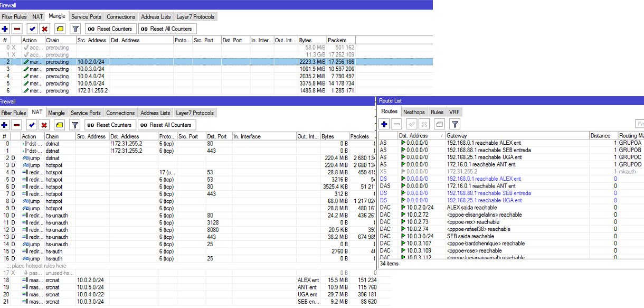Add a new route with the Route List plus icon
644x308 pixels.
coord(384,124)
